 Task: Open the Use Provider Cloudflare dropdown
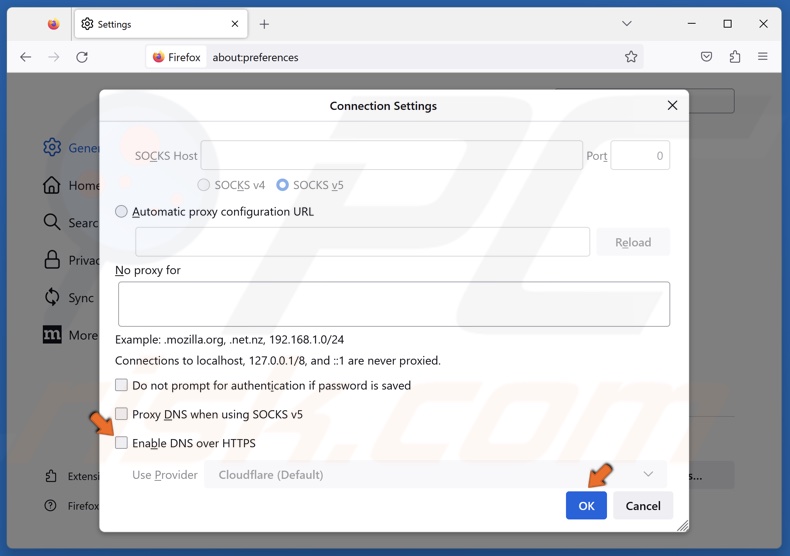(435, 474)
